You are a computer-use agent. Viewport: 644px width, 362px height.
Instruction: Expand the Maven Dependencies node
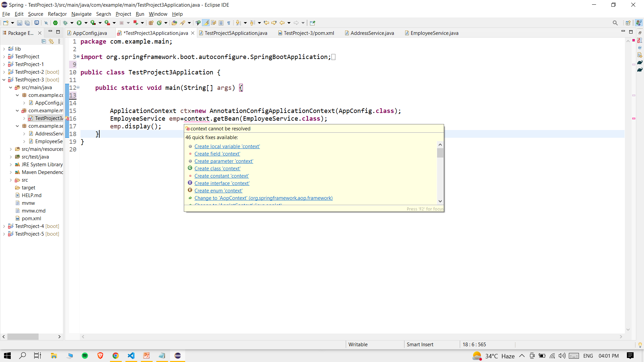pyautogui.click(x=11, y=172)
